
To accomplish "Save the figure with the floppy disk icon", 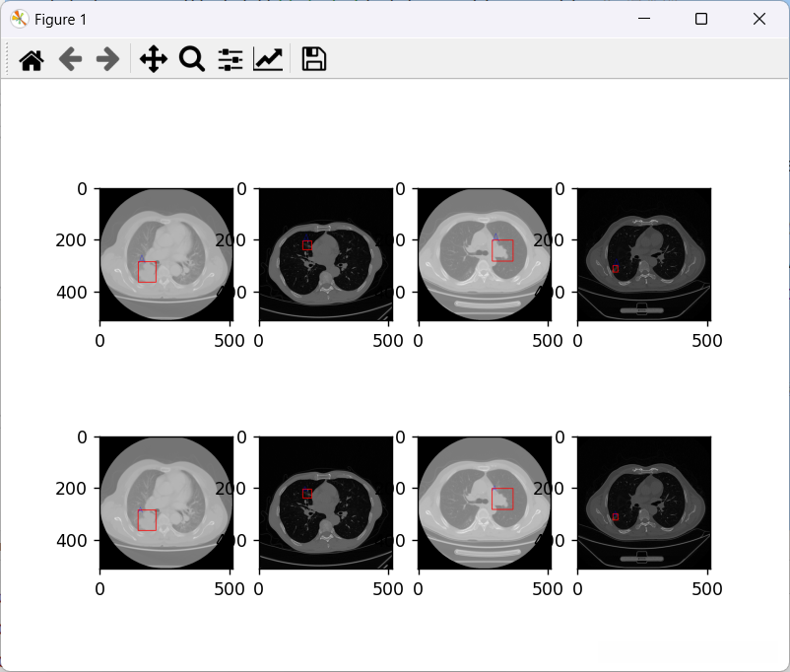I will 314,59.
